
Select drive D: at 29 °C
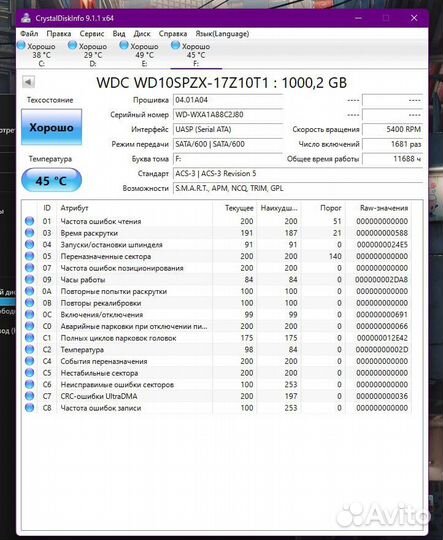(x=88, y=54)
